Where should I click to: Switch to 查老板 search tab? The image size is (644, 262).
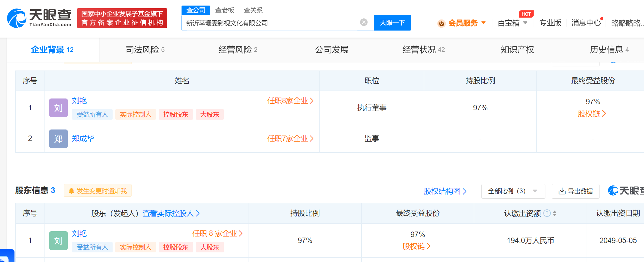pyautogui.click(x=225, y=10)
